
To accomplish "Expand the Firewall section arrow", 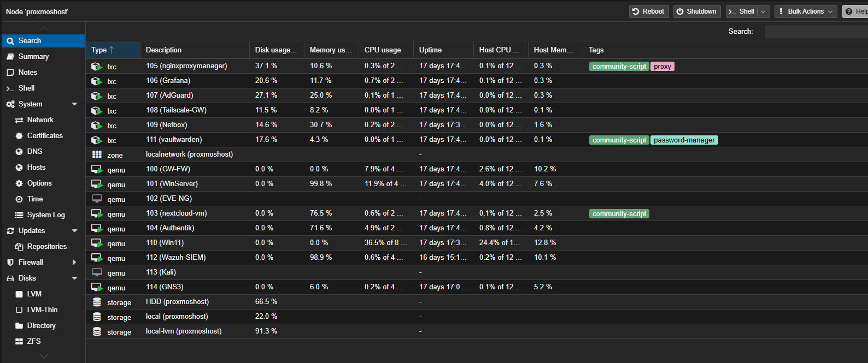I will tap(74, 262).
